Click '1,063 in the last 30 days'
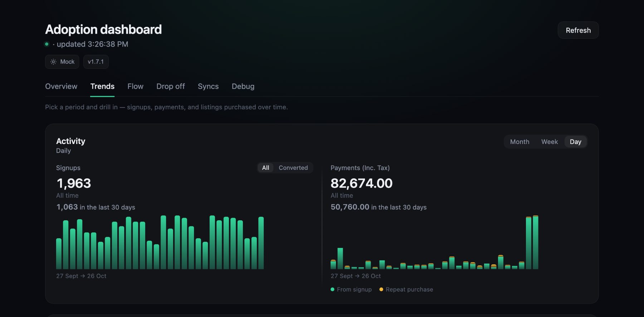This screenshot has width=644, height=317. tap(96, 207)
